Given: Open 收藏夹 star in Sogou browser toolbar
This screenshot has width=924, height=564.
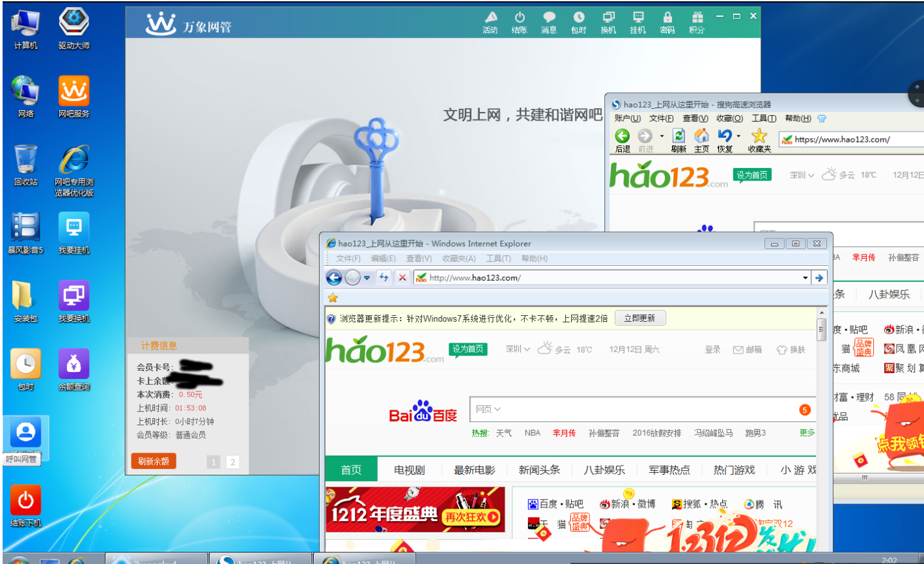Looking at the screenshot, I should click(x=759, y=140).
